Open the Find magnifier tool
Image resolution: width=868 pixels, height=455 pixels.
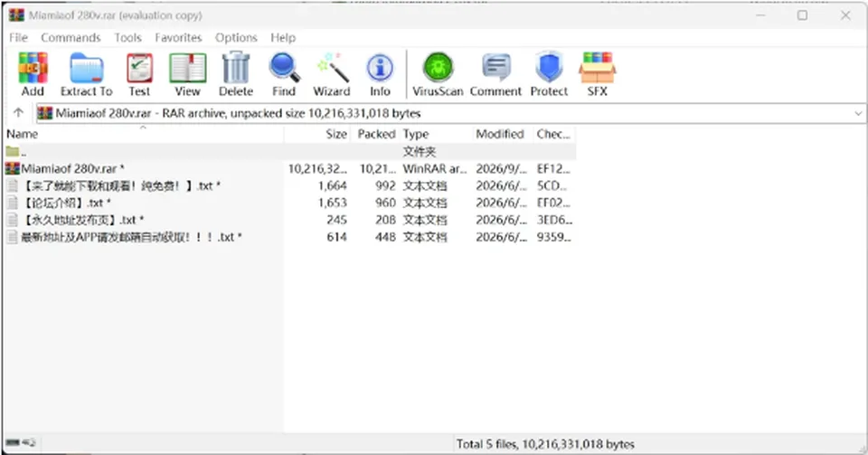click(284, 74)
